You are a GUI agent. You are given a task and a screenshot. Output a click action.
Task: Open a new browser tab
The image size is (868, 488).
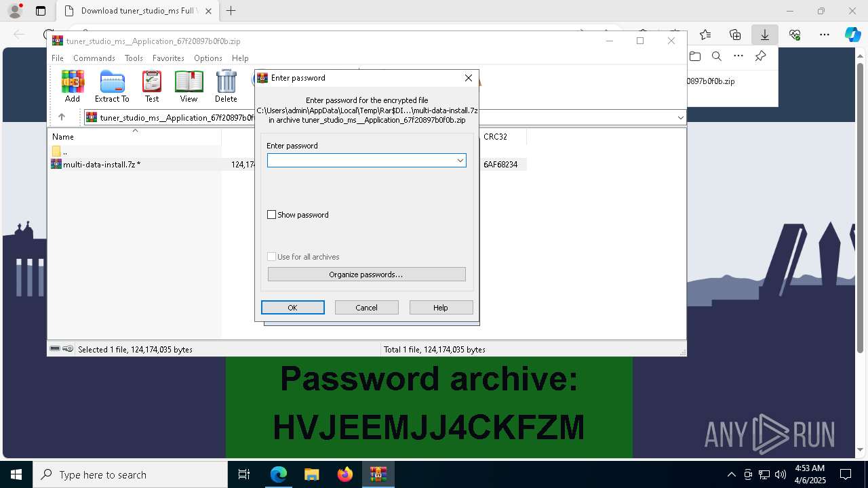[231, 11]
